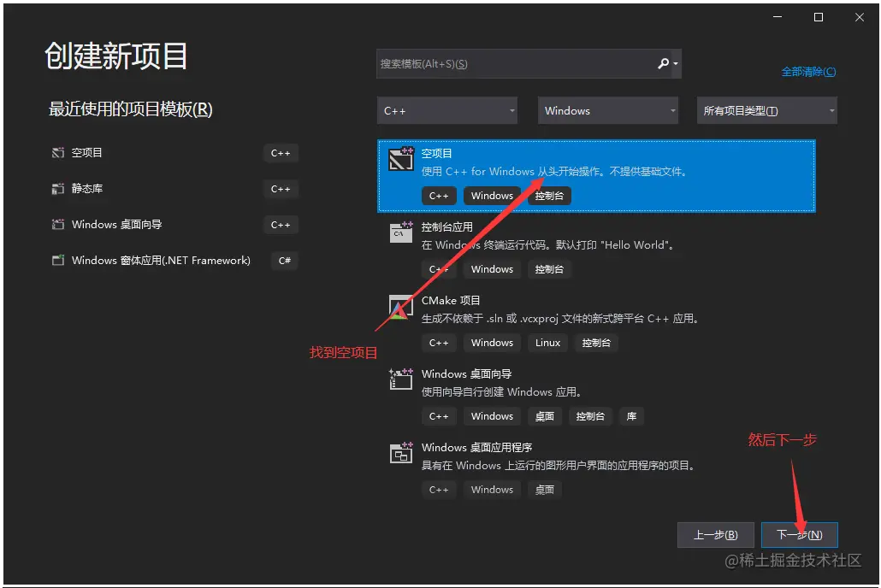Open the 所有项目类型 filter dropdown
The image size is (881, 588).
(767, 110)
